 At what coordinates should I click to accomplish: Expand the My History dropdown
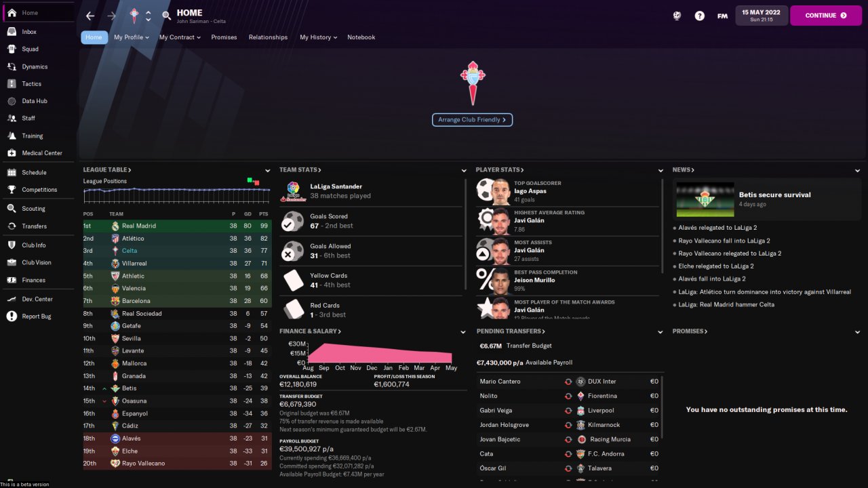pos(319,37)
